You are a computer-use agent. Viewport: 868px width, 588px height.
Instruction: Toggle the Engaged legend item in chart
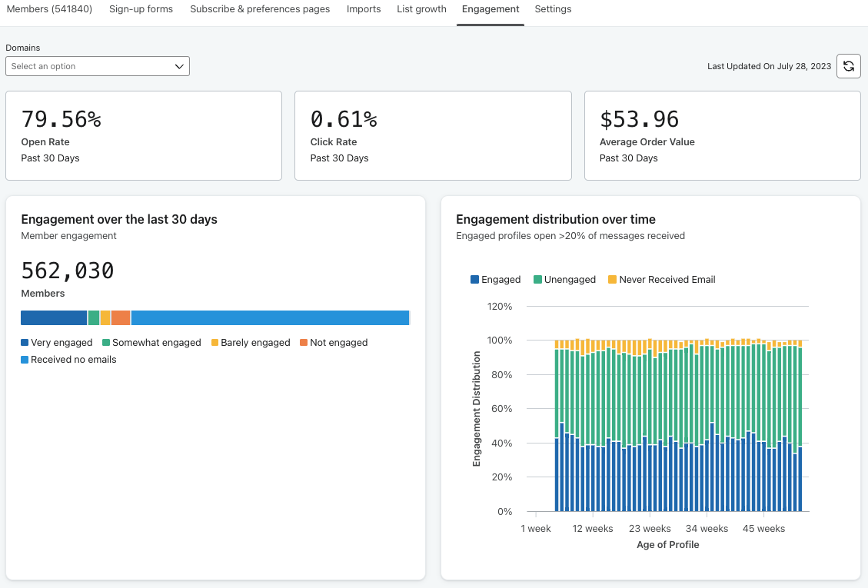[x=495, y=280]
